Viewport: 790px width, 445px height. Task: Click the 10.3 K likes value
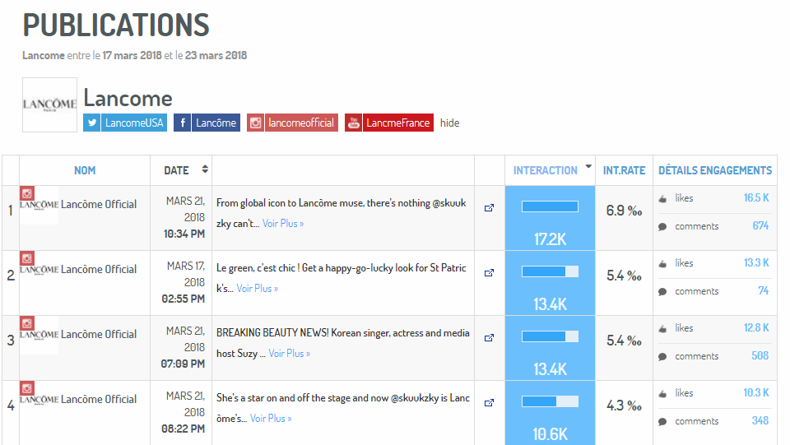point(756,393)
